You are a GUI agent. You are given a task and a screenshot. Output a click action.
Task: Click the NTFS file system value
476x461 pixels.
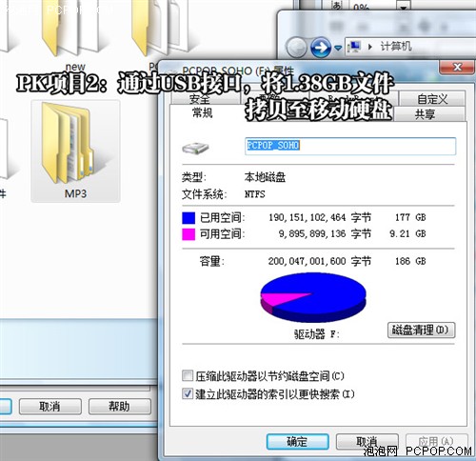[254, 194]
